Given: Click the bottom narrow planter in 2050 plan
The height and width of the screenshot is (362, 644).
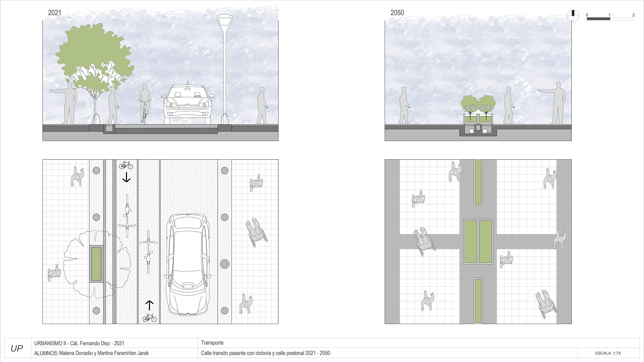Looking at the screenshot, I should (x=478, y=300).
